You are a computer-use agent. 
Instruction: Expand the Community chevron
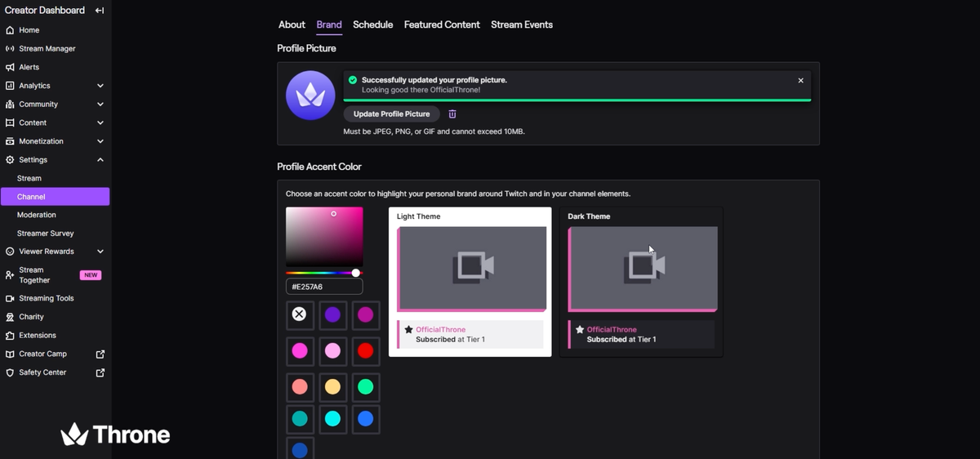pos(100,105)
